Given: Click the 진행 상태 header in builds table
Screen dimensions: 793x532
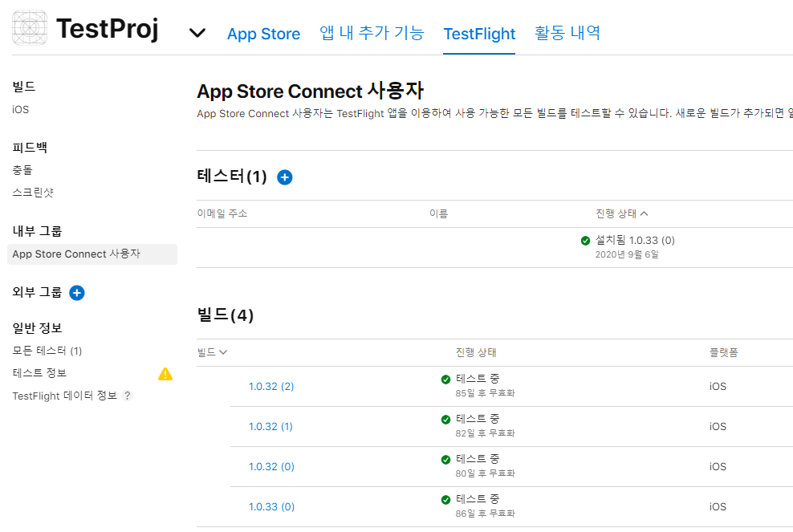Looking at the screenshot, I should pyautogui.click(x=476, y=352).
